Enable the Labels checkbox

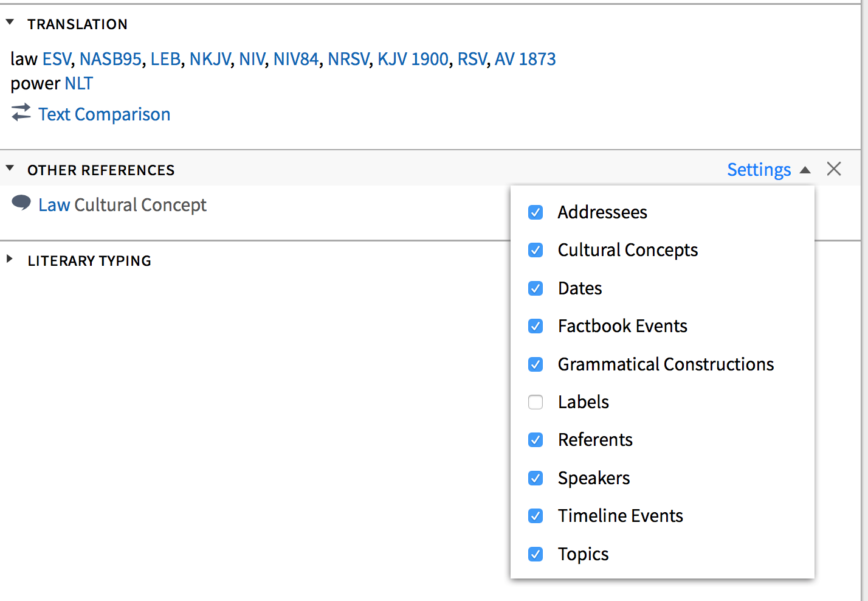(x=536, y=402)
